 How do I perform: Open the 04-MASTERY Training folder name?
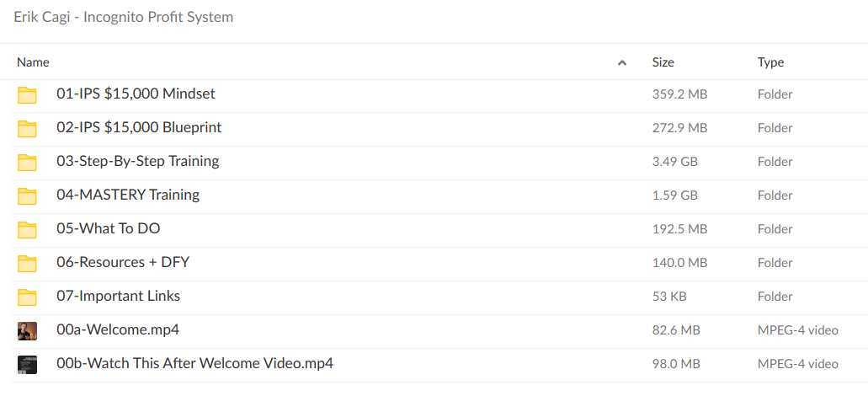128,195
